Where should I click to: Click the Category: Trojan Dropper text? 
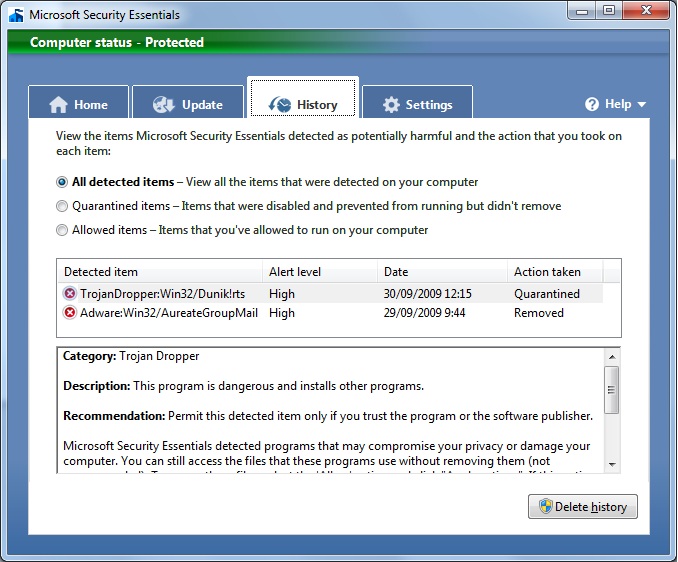coord(131,356)
